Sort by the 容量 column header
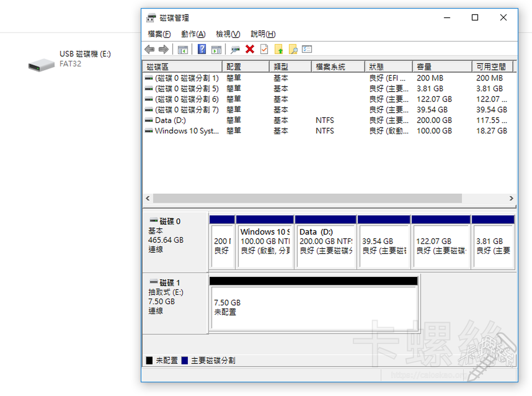 point(442,67)
